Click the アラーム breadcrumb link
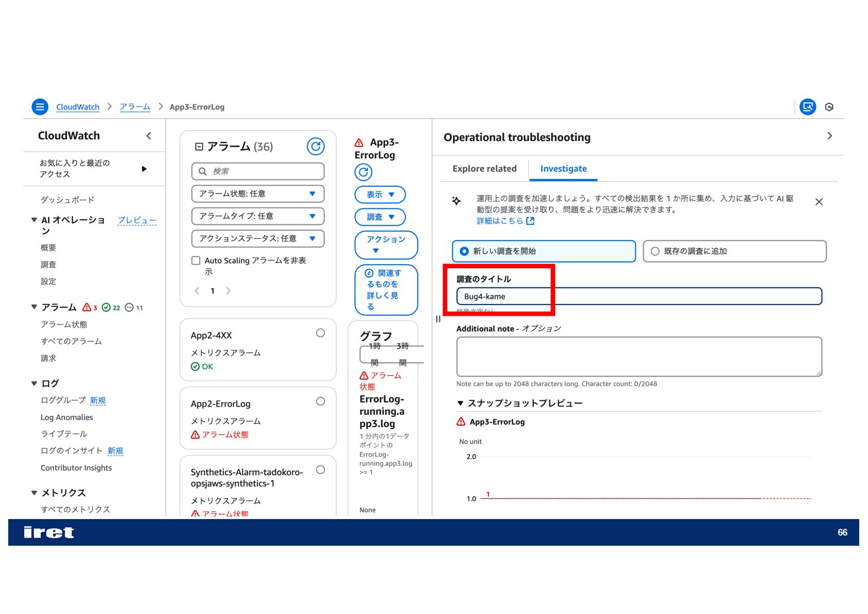Viewport: 868px width, 614px height. click(135, 107)
